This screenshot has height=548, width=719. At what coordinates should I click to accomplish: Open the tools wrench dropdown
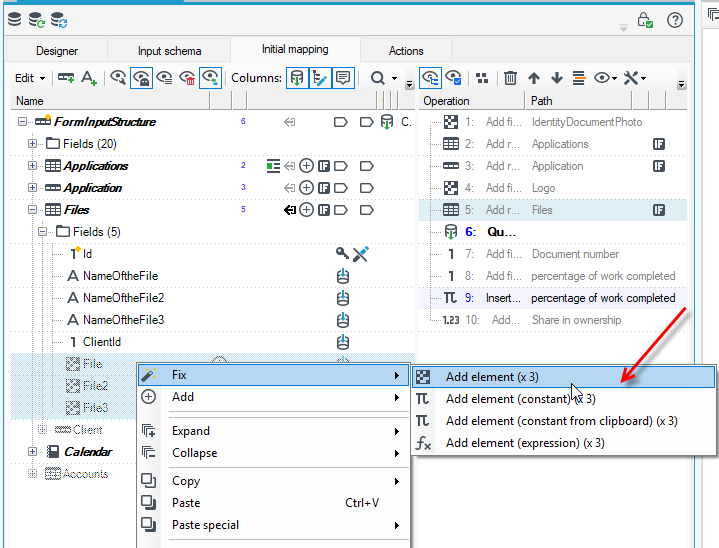[x=635, y=78]
